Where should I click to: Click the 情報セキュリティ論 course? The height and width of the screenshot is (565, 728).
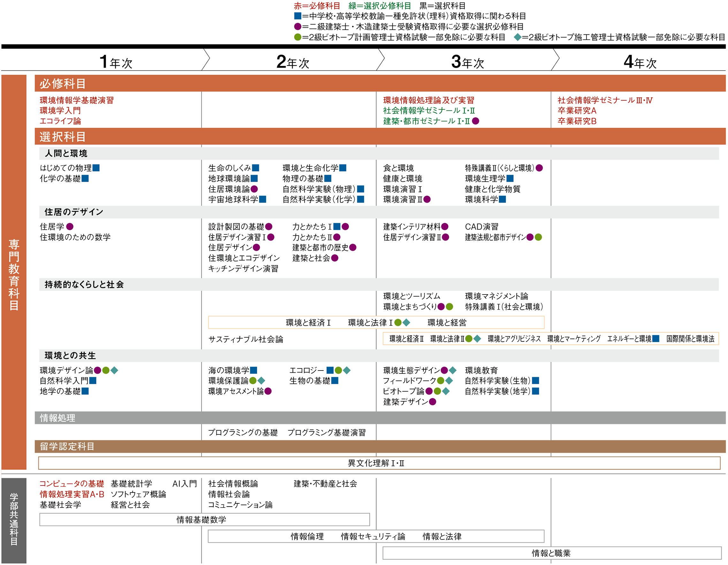(373, 536)
